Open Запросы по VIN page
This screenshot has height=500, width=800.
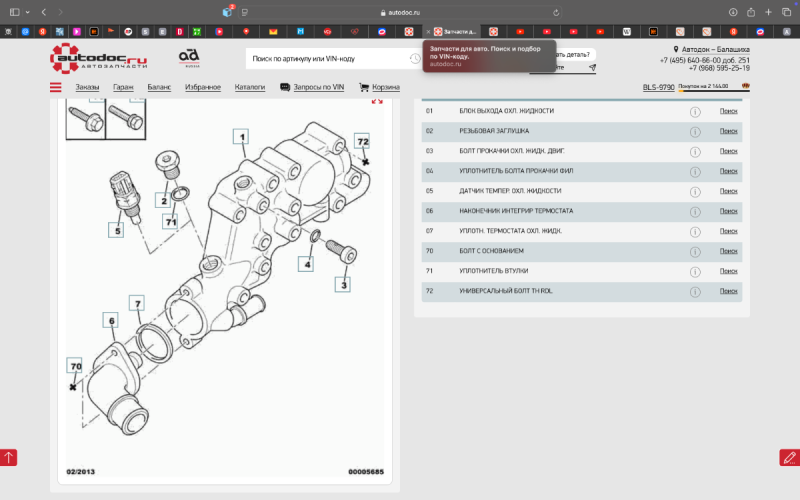click(314, 88)
